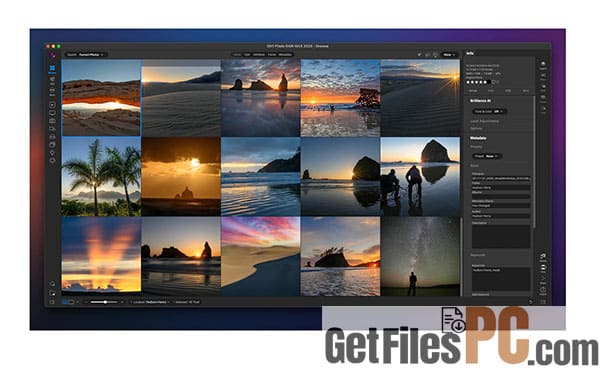Open the Info panel tab
The height and width of the screenshot is (368, 600).
pos(470,53)
